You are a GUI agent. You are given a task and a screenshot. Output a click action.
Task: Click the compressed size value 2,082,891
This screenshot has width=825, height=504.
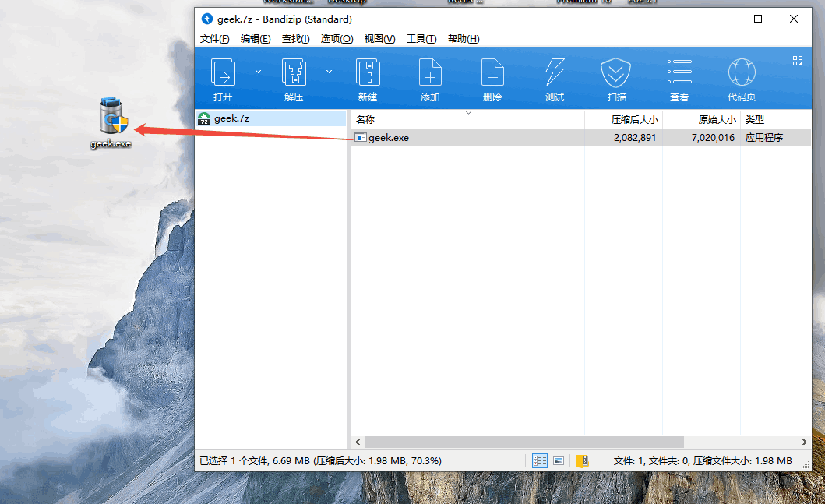click(x=635, y=137)
